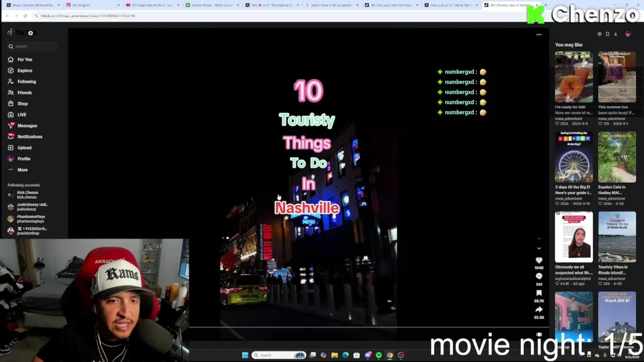This screenshot has width=644, height=362.
Task: Open followed account JoshODeezy
Action: click(29, 207)
